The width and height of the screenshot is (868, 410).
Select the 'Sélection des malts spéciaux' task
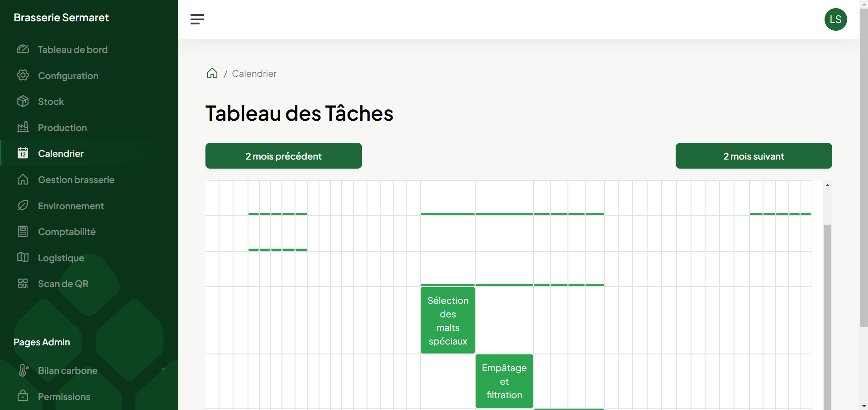(448, 320)
